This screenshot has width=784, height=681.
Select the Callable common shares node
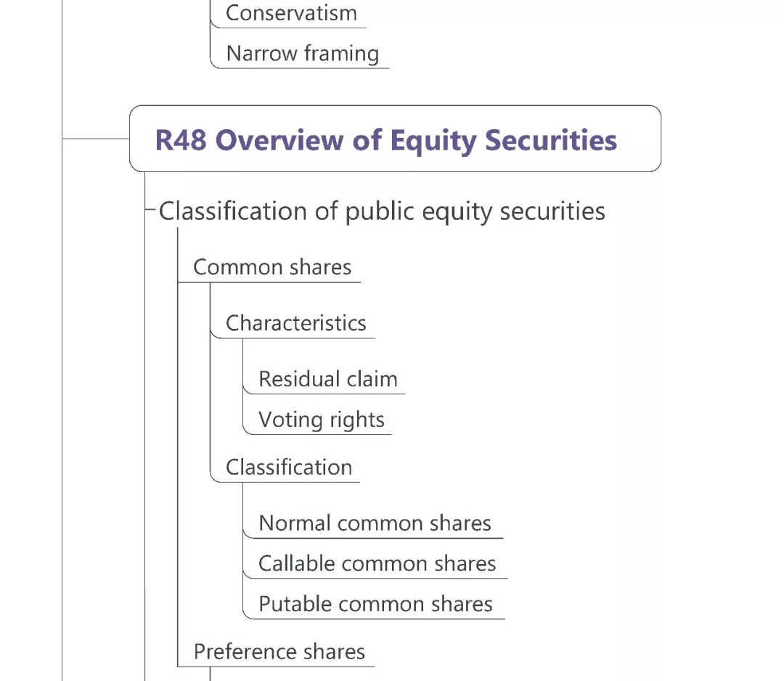click(x=377, y=563)
